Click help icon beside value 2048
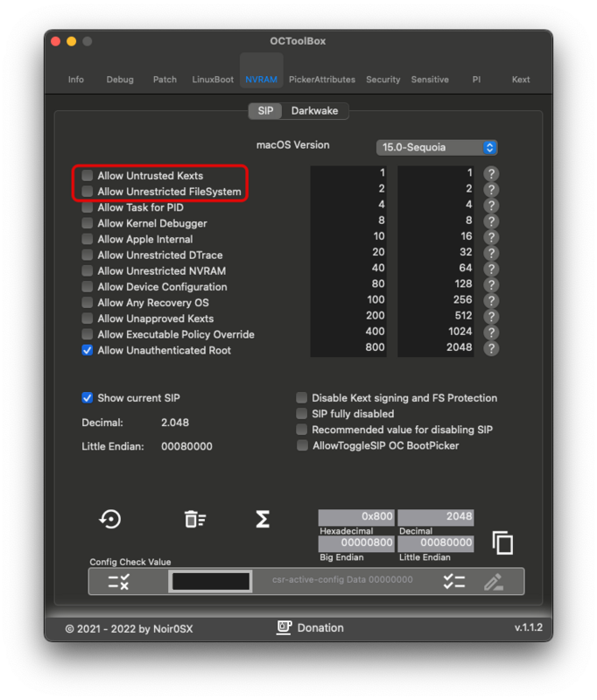The width and height of the screenshot is (597, 700). [x=491, y=348]
